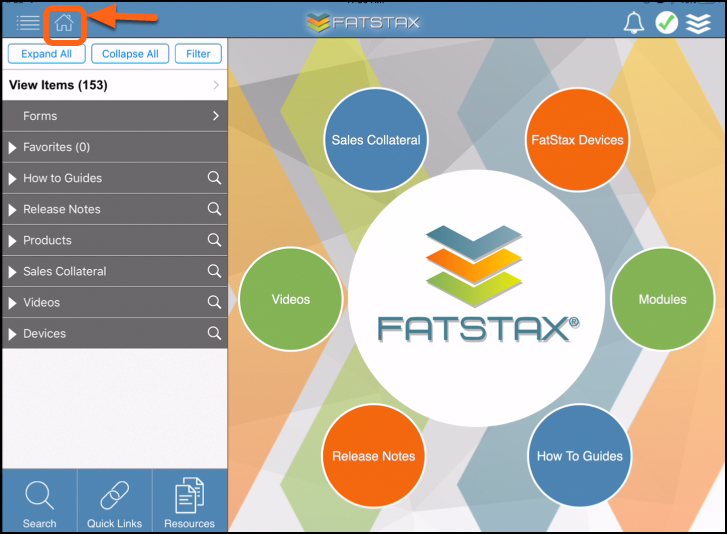Go to the Home icon
This screenshot has height=534, width=727.
pos(64,23)
